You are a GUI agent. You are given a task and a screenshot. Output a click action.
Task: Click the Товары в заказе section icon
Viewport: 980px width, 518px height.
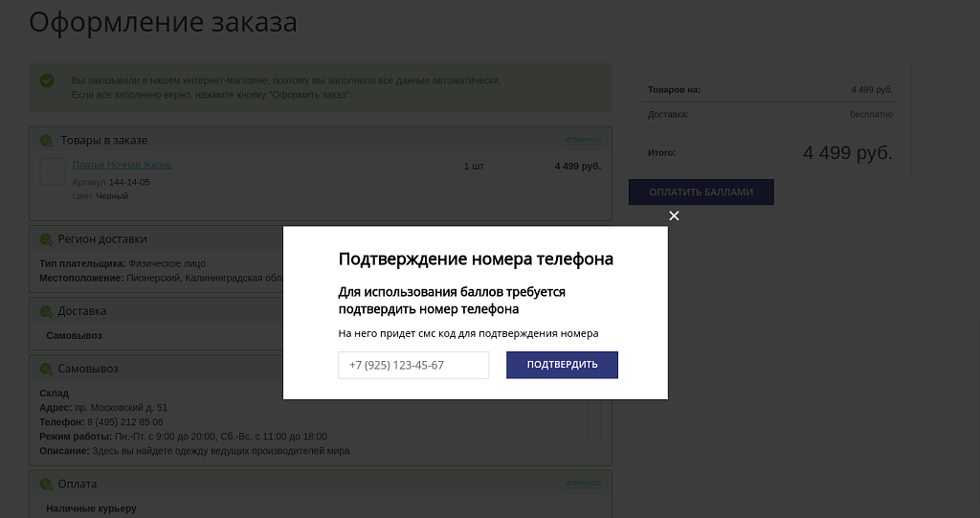[x=46, y=141]
